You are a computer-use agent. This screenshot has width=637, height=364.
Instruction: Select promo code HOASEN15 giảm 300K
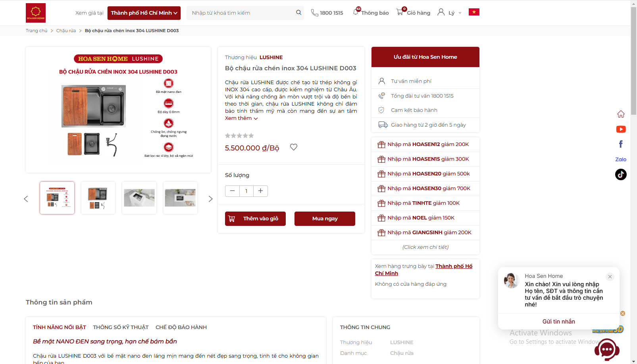point(425,159)
